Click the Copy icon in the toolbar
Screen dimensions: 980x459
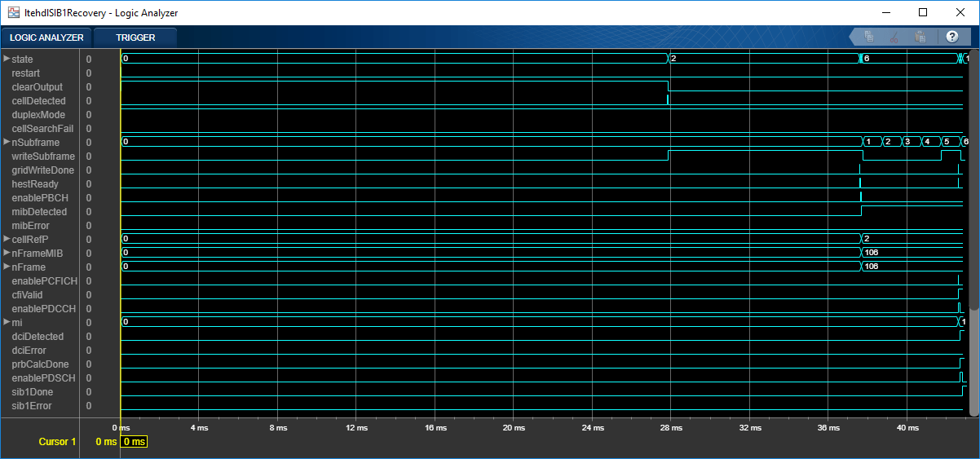coord(869,37)
